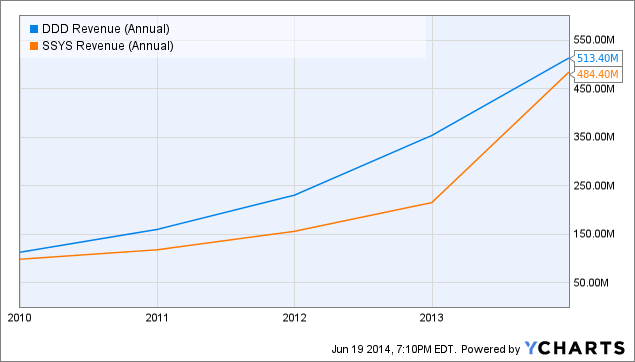Viewport: 635px width, 362px height.
Task: Click the 2011 x-axis label
Action: 157,318
